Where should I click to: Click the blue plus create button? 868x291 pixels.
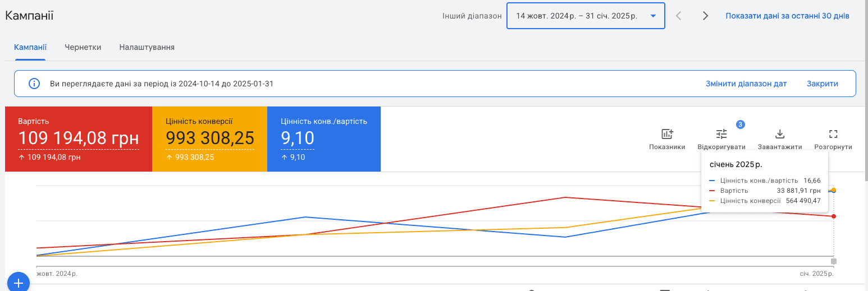pos(17,283)
